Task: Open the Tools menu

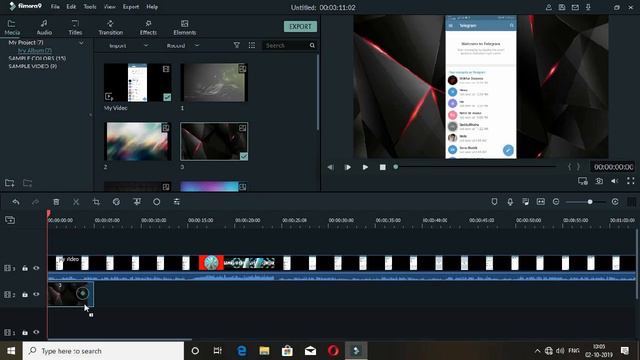Action: (90, 7)
